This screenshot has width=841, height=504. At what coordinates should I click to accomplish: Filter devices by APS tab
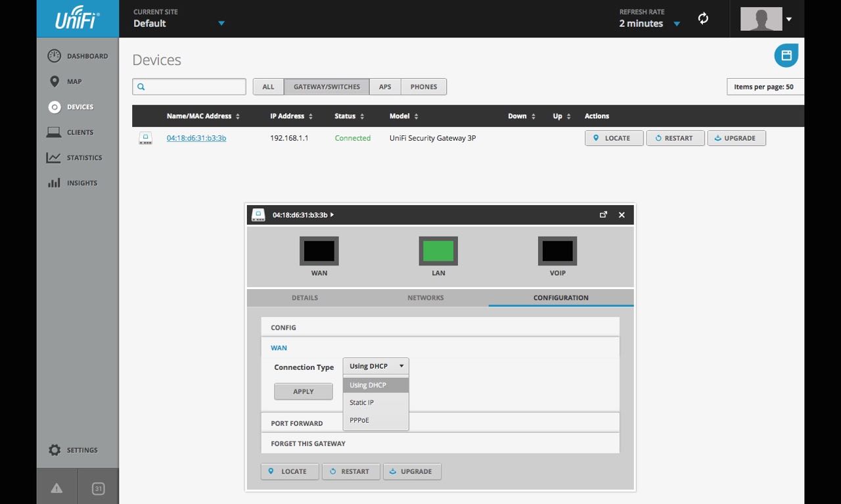point(385,87)
